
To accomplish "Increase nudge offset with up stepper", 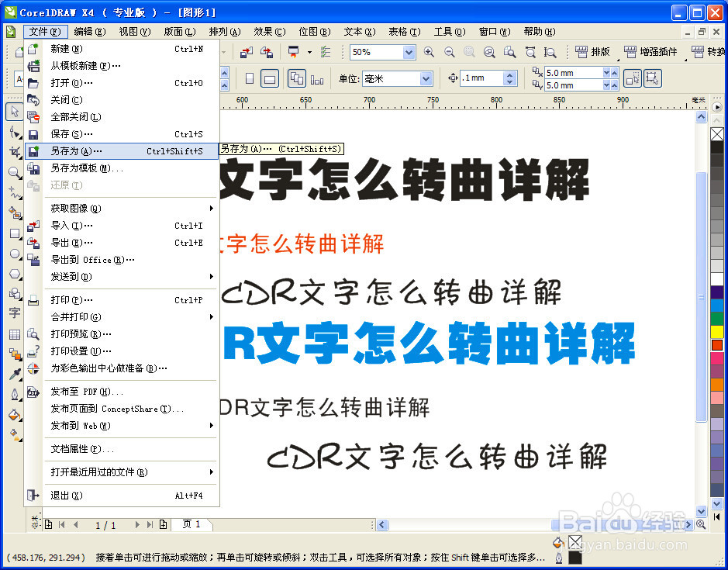I will tap(510, 74).
